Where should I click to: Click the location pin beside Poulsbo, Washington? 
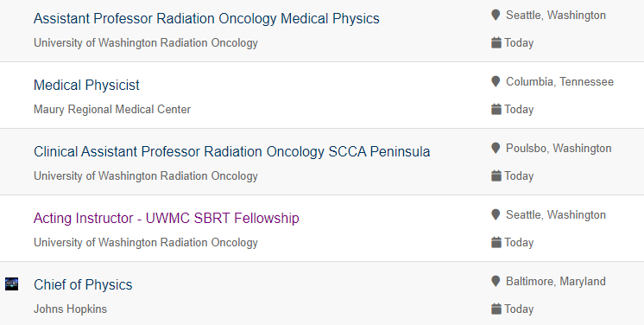496,149
